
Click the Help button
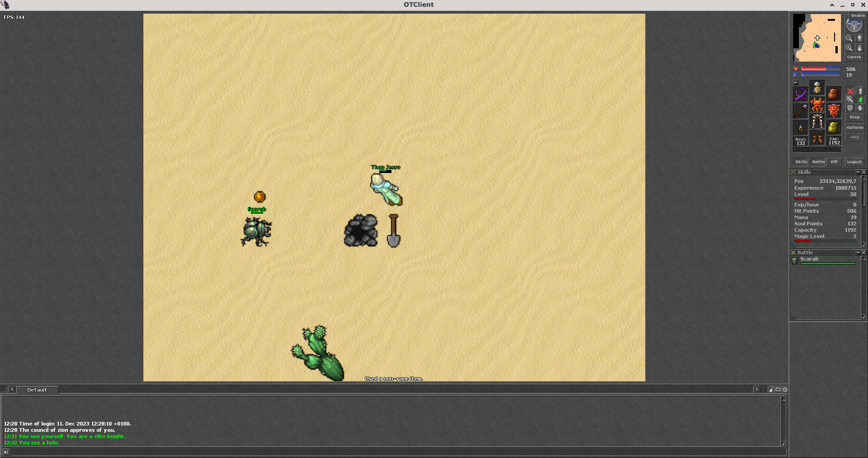click(x=854, y=137)
